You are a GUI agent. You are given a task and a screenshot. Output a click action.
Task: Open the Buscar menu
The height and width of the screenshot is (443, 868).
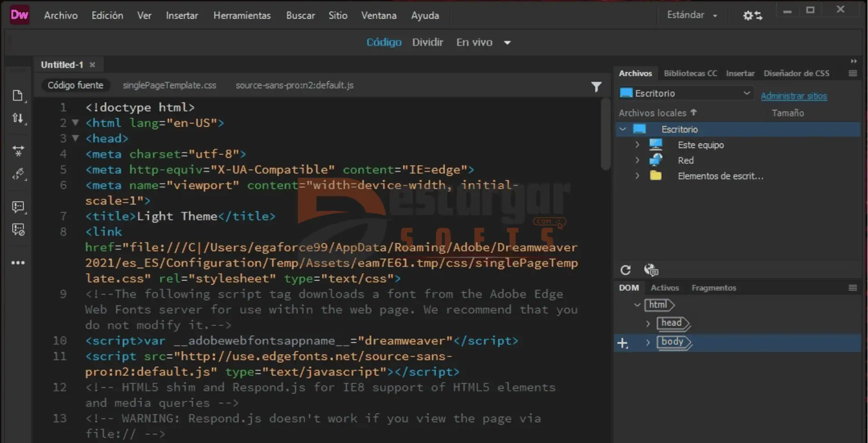[x=301, y=15]
